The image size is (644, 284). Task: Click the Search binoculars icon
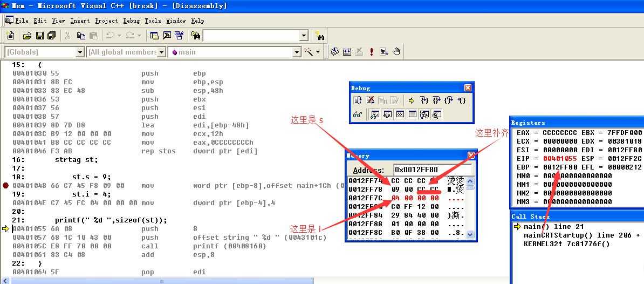click(319, 36)
